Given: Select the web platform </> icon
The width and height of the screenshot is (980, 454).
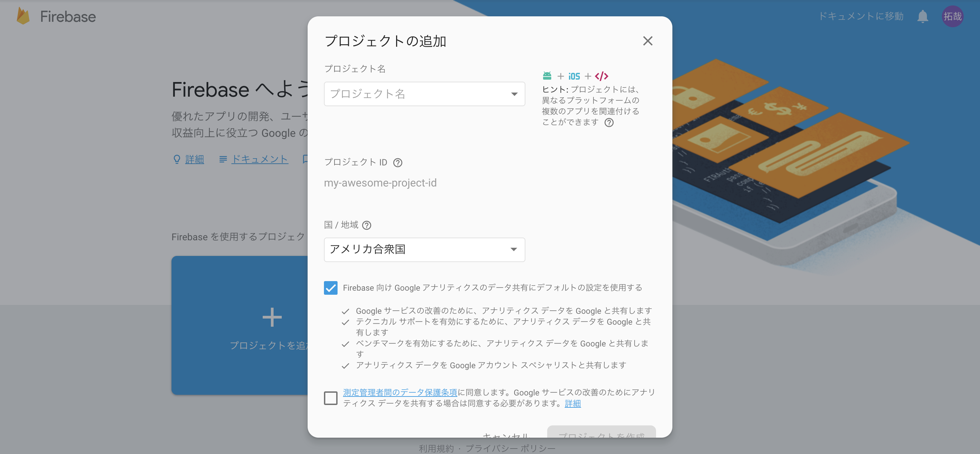Looking at the screenshot, I should click(x=602, y=76).
